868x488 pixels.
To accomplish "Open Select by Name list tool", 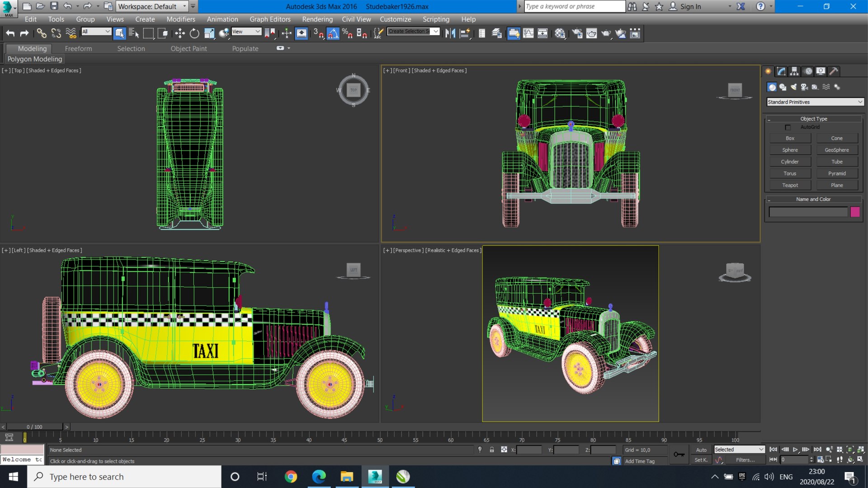I will (x=134, y=33).
